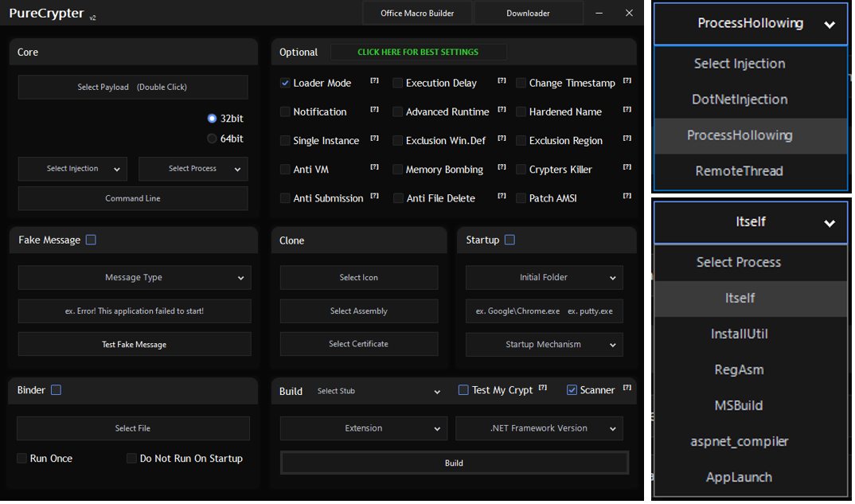Open the Select Stub dropdown
This screenshot has width=855, height=504.
[x=378, y=391]
